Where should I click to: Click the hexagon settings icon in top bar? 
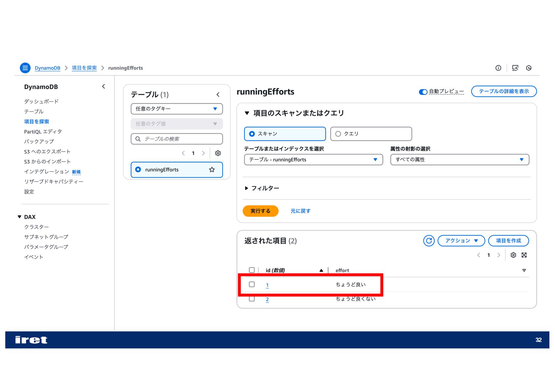(x=529, y=68)
